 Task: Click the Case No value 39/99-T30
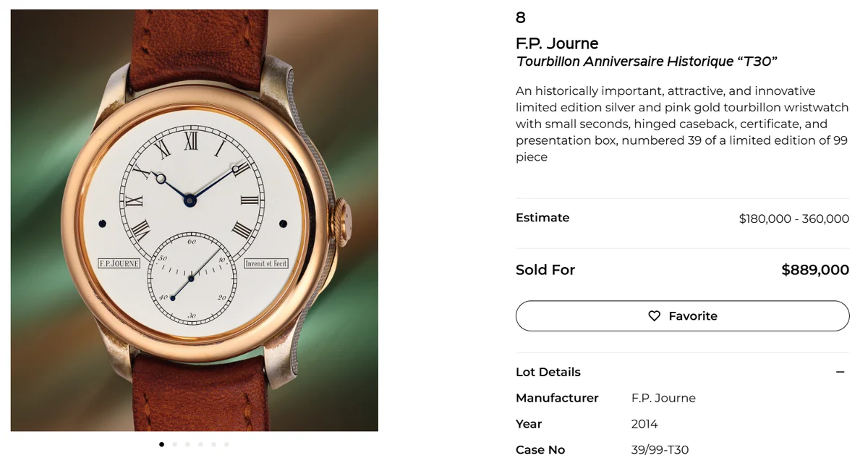(660, 450)
